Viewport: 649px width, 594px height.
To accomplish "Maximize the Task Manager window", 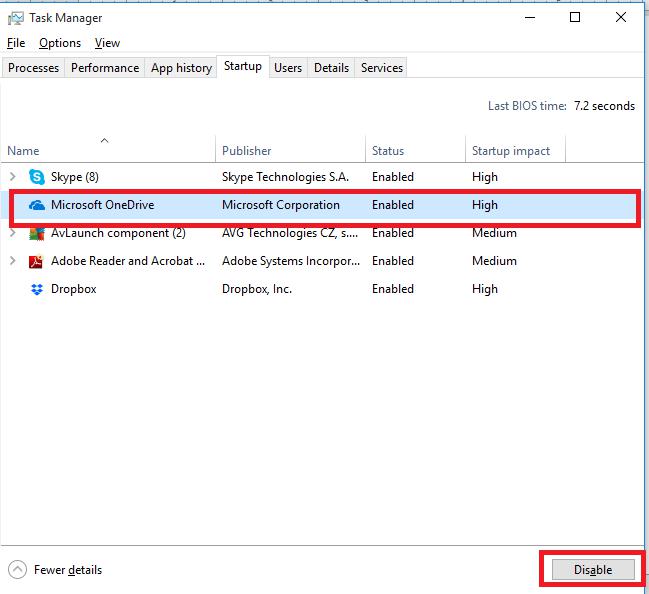I will click(x=575, y=17).
